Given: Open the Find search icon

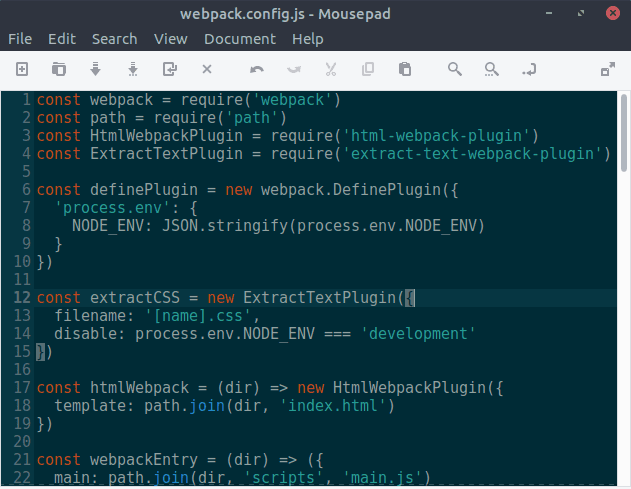Looking at the screenshot, I should 455,69.
